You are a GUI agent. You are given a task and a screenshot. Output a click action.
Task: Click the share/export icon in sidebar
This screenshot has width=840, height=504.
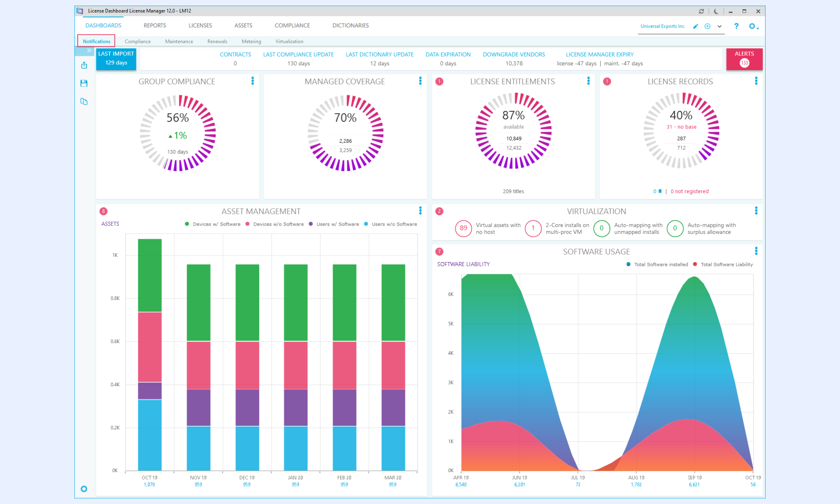tap(84, 65)
